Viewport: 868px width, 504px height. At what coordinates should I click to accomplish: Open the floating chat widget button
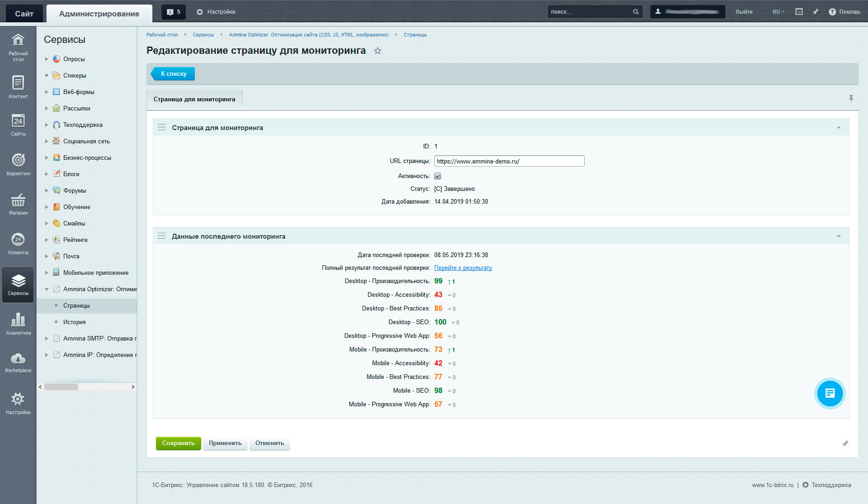830,393
